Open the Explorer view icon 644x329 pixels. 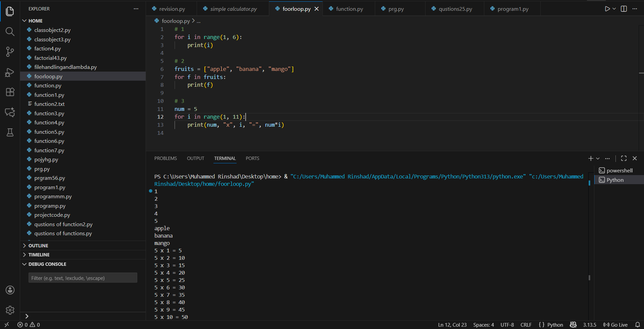click(x=10, y=11)
